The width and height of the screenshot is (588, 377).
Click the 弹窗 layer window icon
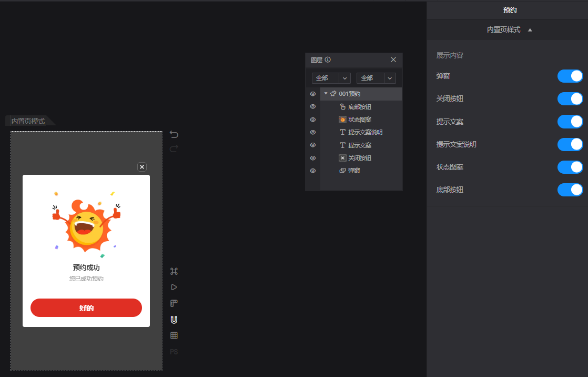pos(342,171)
